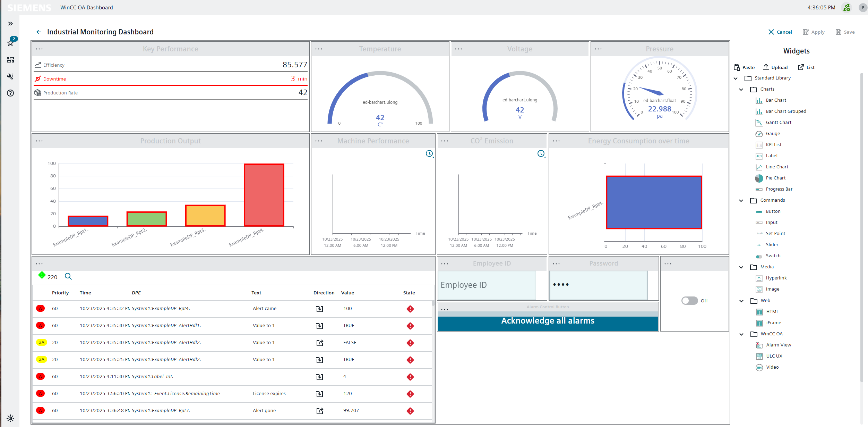Image resolution: width=868 pixels, height=427 pixels.
Task: Open the Pressure widget three-dot menu
Action: pyautogui.click(x=598, y=49)
